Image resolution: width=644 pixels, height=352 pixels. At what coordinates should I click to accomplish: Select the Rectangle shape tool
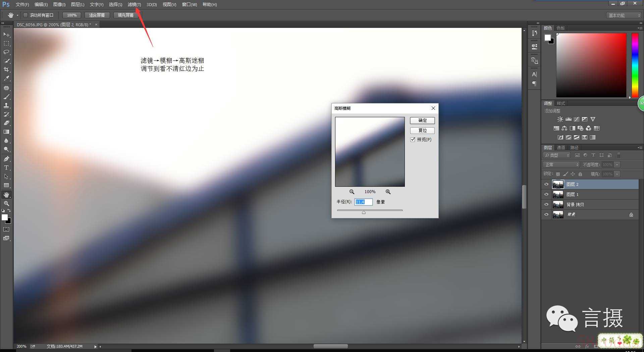point(6,185)
